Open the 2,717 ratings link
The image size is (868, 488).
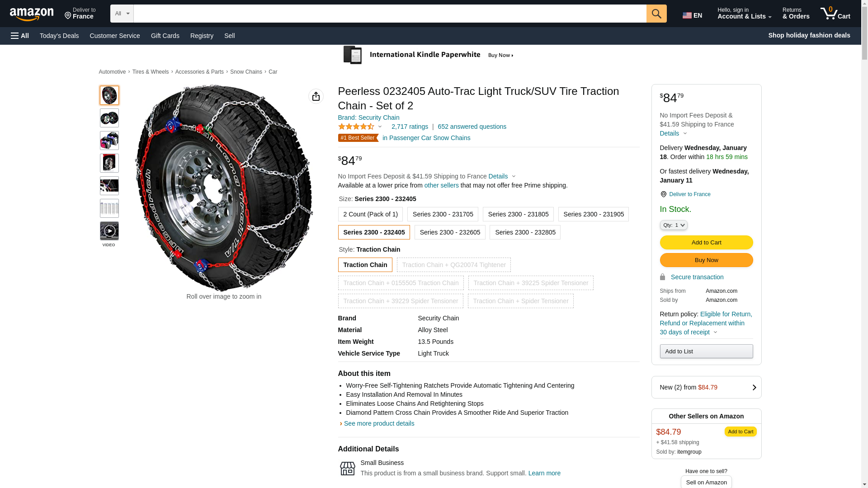410,127
